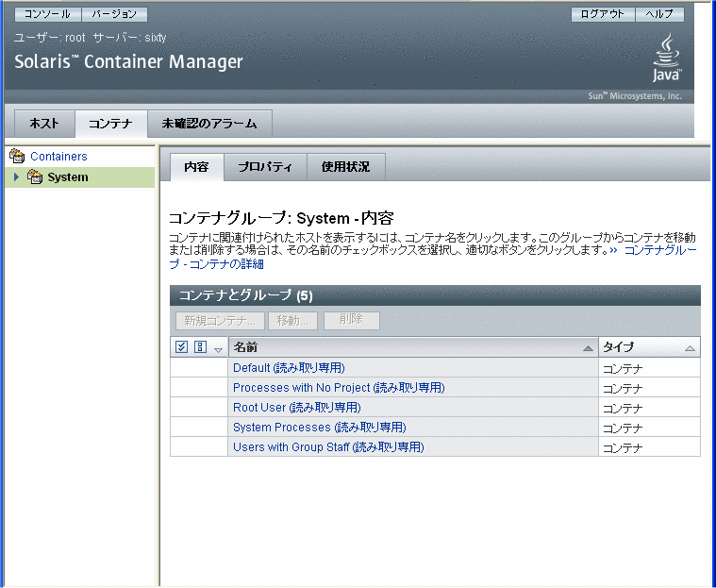Select the 内容 sub-tab
This screenshot has height=588, width=716.
[x=196, y=167]
